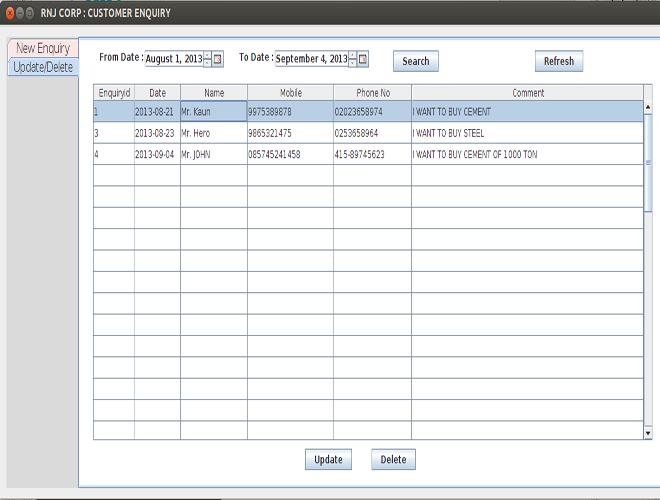The height and width of the screenshot is (500, 660).
Task: Sort by the Comment column header
Action: pos(527,93)
